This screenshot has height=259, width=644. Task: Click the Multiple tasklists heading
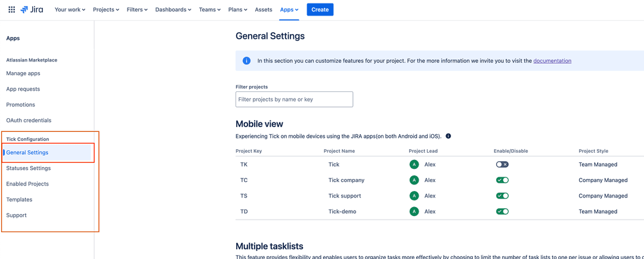(270, 246)
